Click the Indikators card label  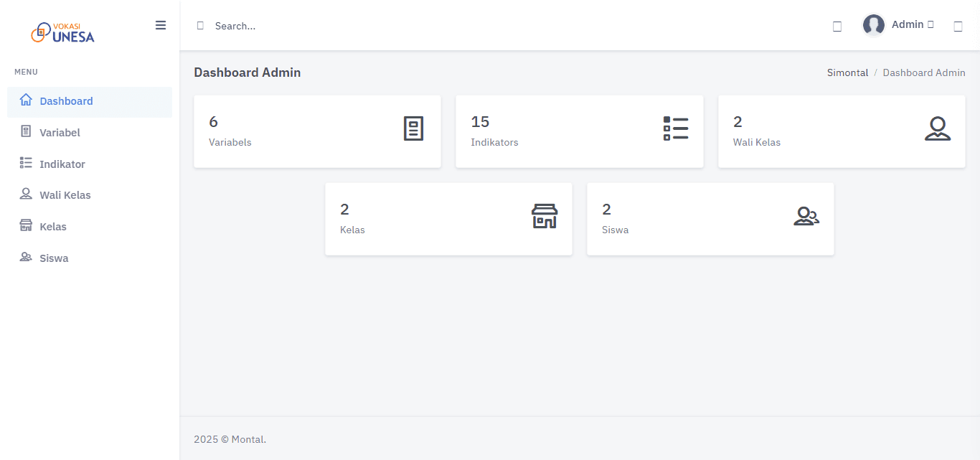click(x=494, y=142)
